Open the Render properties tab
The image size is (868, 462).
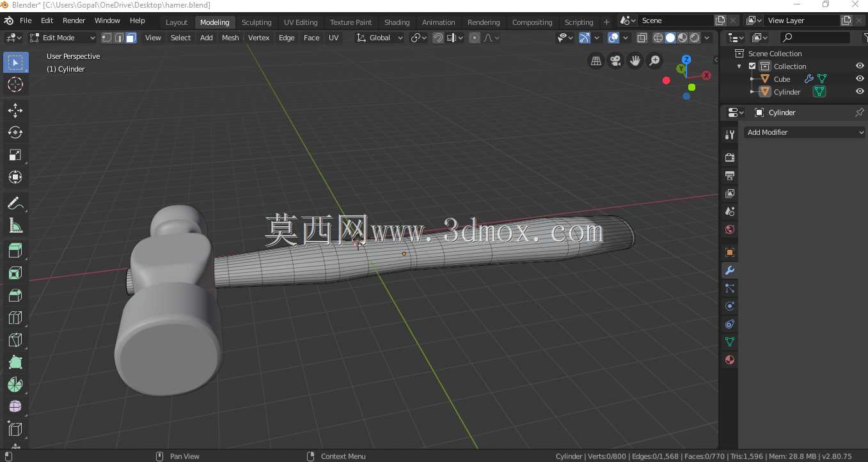[x=729, y=158]
